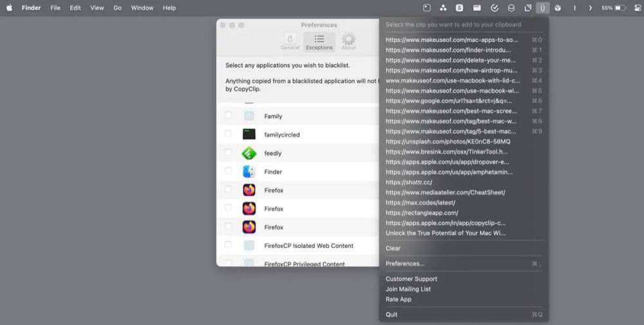Select Join Mailing List
This screenshot has height=325, width=644.
tap(464, 289)
